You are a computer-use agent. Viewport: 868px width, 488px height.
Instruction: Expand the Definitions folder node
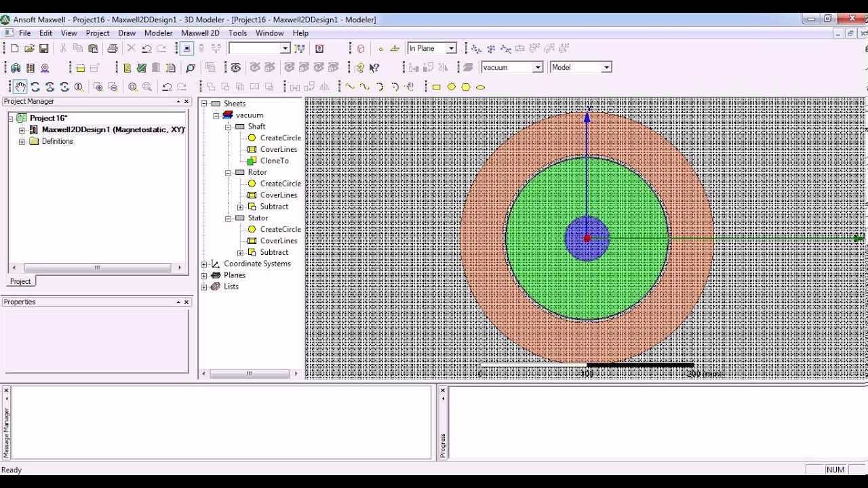tap(22, 141)
